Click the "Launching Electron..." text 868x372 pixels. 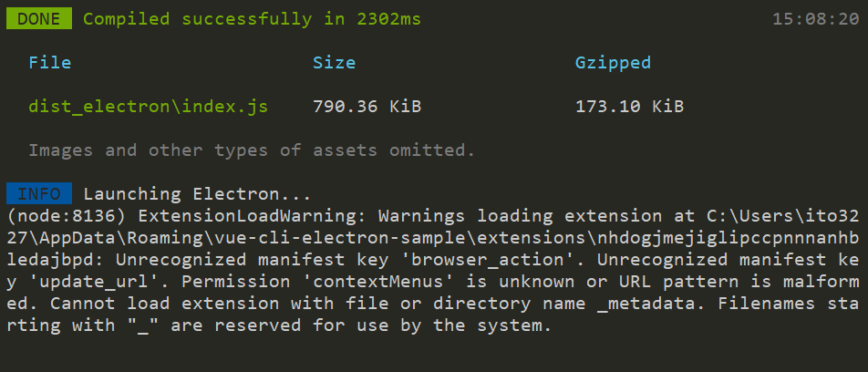197,194
